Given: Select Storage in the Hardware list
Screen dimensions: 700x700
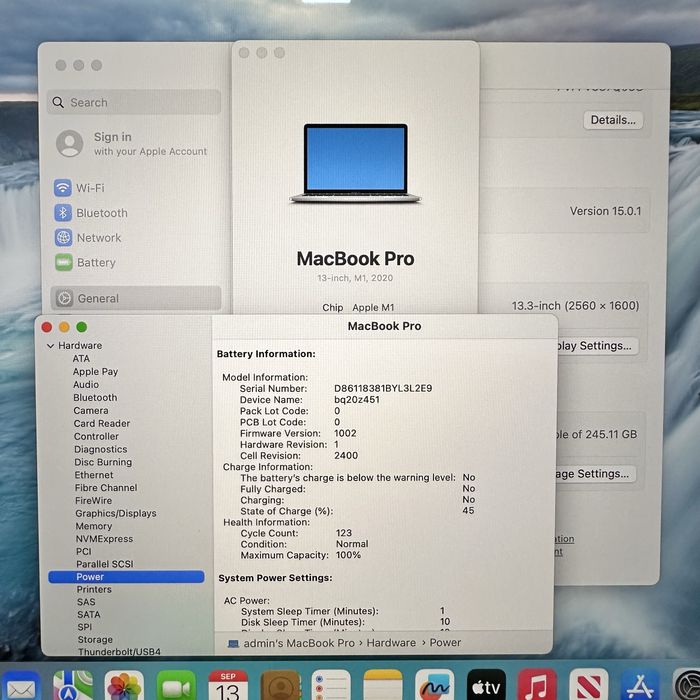Looking at the screenshot, I should point(95,639).
